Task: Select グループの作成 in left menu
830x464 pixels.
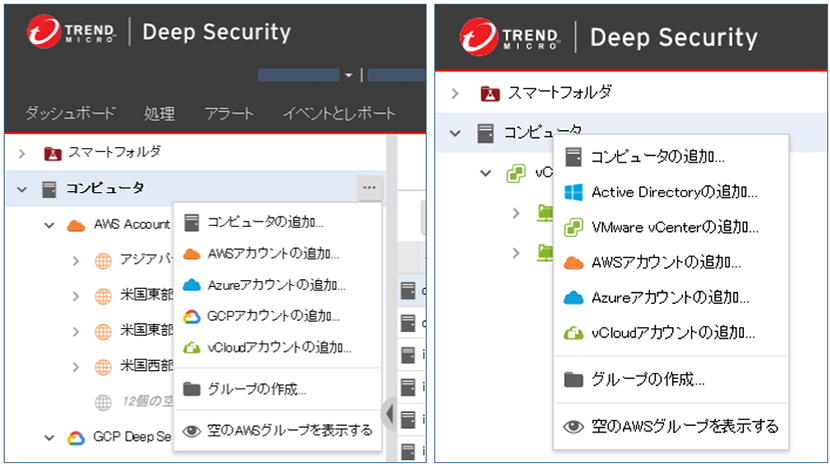Action: pyautogui.click(x=257, y=389)
